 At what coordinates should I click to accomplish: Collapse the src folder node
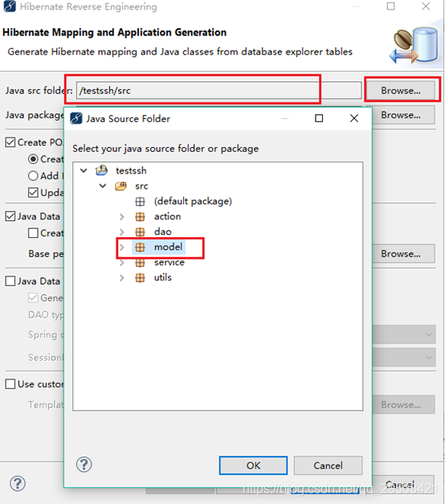[103, 186]
